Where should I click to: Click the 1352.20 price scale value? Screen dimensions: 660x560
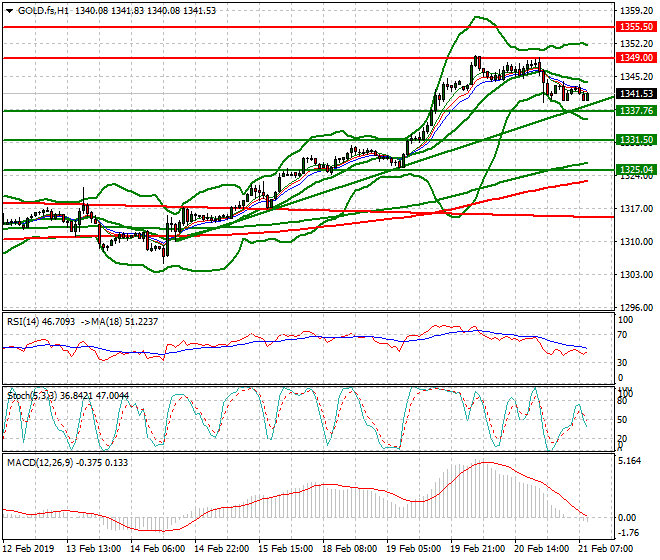point(636,44)
